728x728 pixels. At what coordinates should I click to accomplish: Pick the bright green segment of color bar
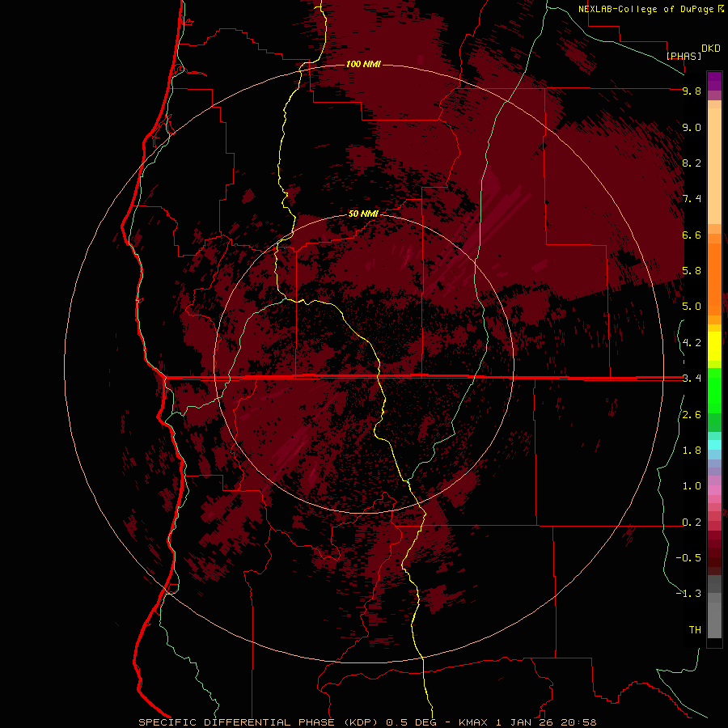coord(714,389)
